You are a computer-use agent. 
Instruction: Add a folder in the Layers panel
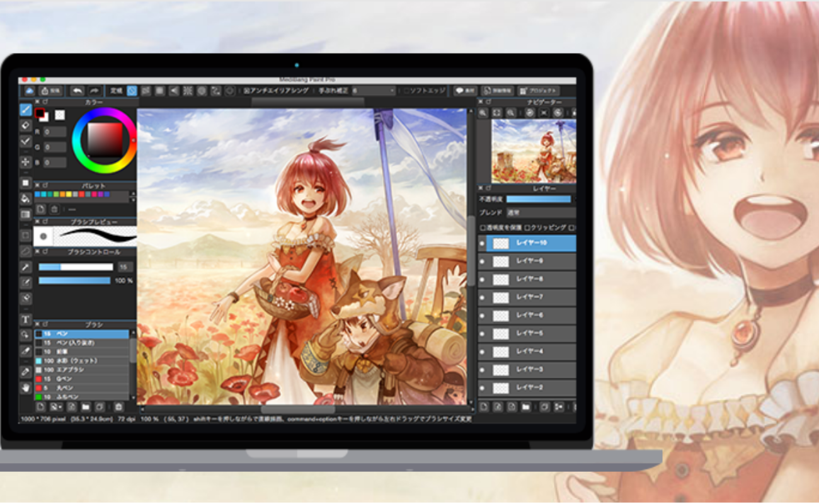pos(525,407)
